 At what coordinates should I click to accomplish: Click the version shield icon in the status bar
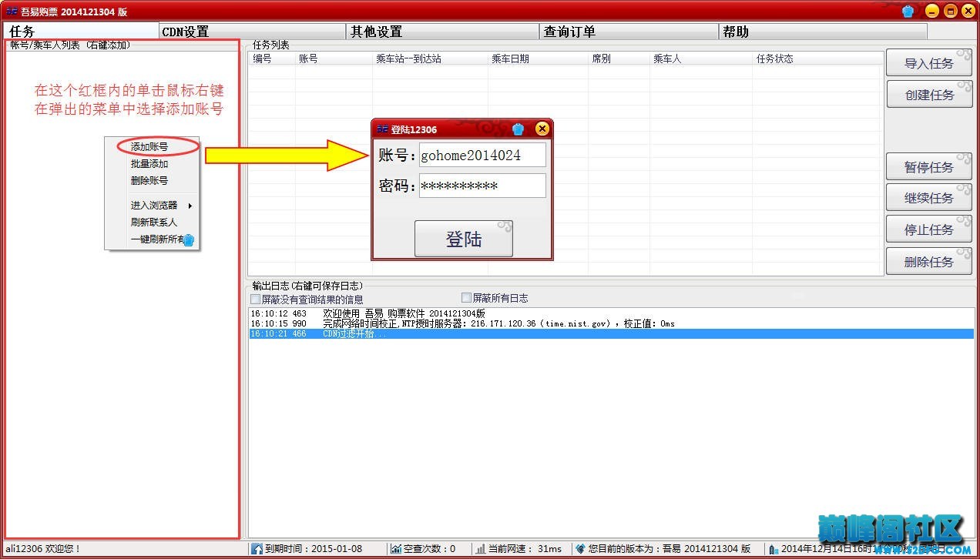pyautogui.click(x=581, y=549)
